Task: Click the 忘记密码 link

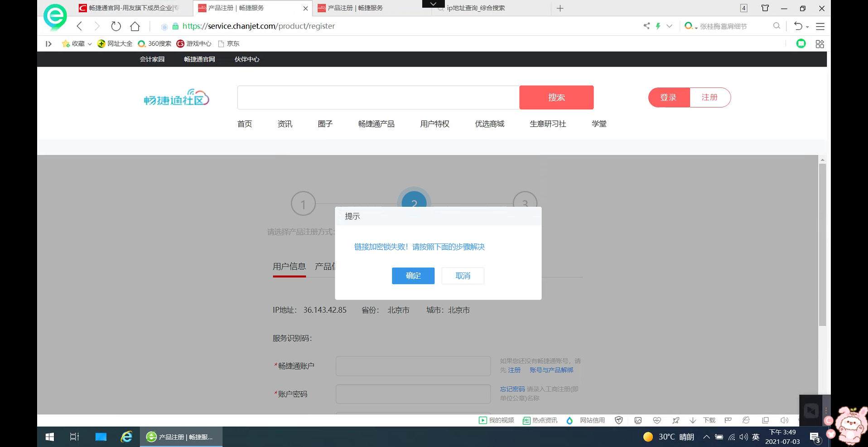Action: (512, 389)
